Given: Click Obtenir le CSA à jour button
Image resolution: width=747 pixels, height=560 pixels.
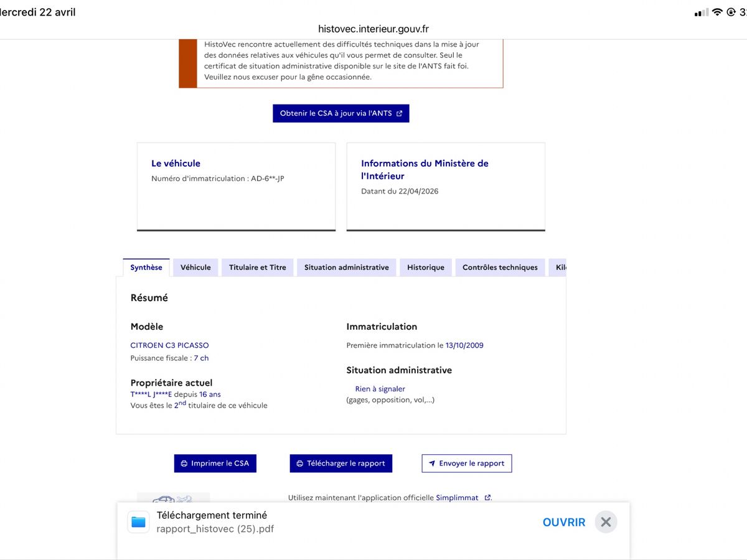Looking at the screenshot, I should point(341,113).
